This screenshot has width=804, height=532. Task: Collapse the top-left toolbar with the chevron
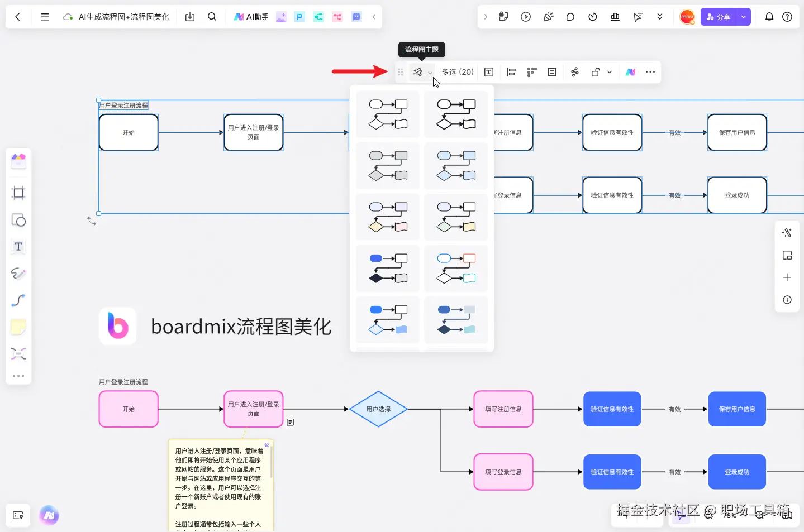[374, 17]
